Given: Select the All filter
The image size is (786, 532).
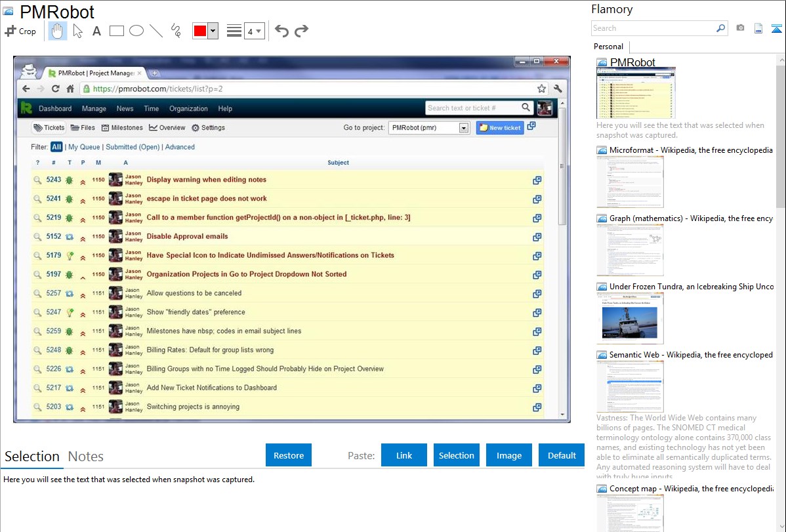Looking at the screenshot, I should [x=56, y=147].
